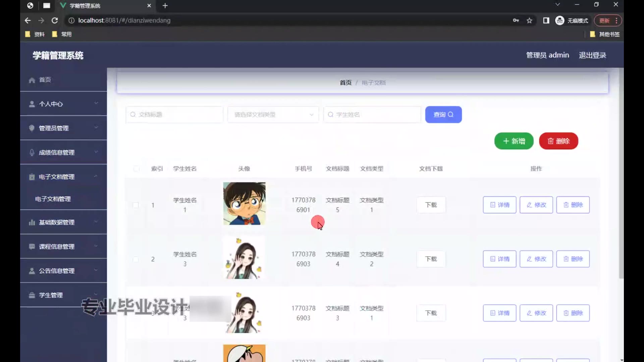Bookmark this page with the star icon
The width and height of the screenshot is (644, 362).
(529, 20)
